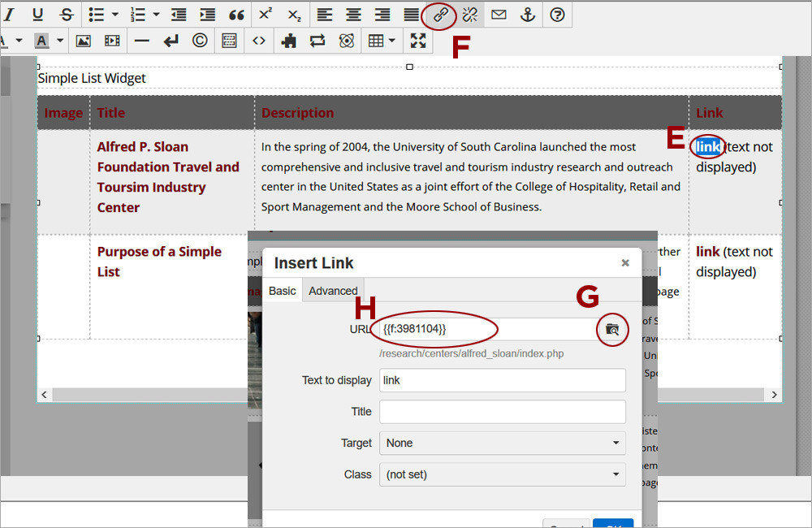Insert an image
Image resolution: width=812 pixels, height=528 pixels.
84,41
